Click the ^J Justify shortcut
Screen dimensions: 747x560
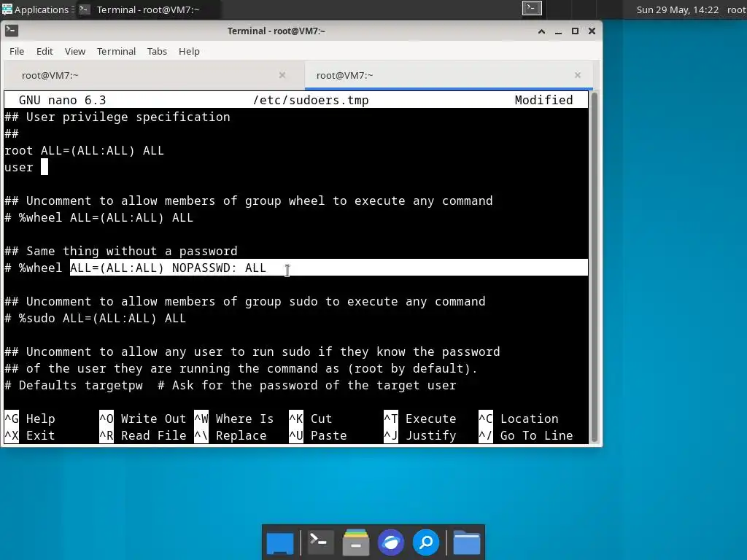pos(419,435)
